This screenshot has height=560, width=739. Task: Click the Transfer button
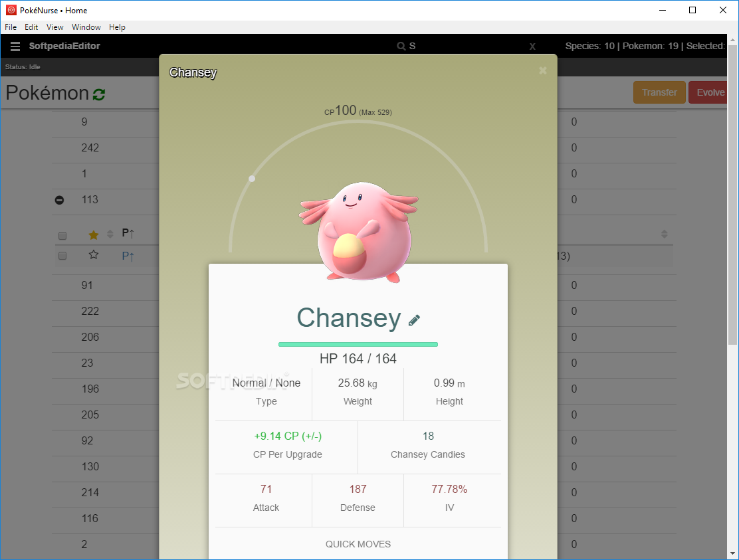pos(659,92)
